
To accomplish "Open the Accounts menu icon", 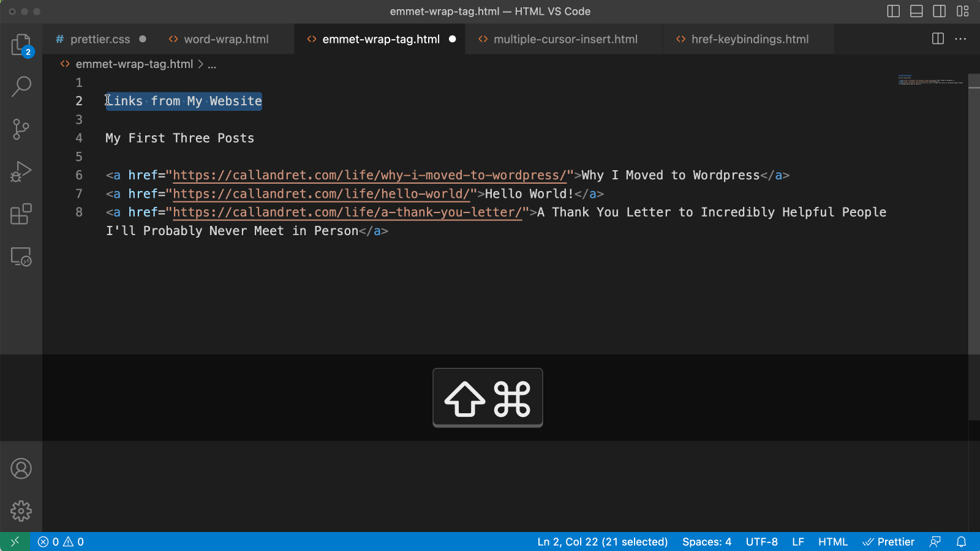I will coord(21,468).
